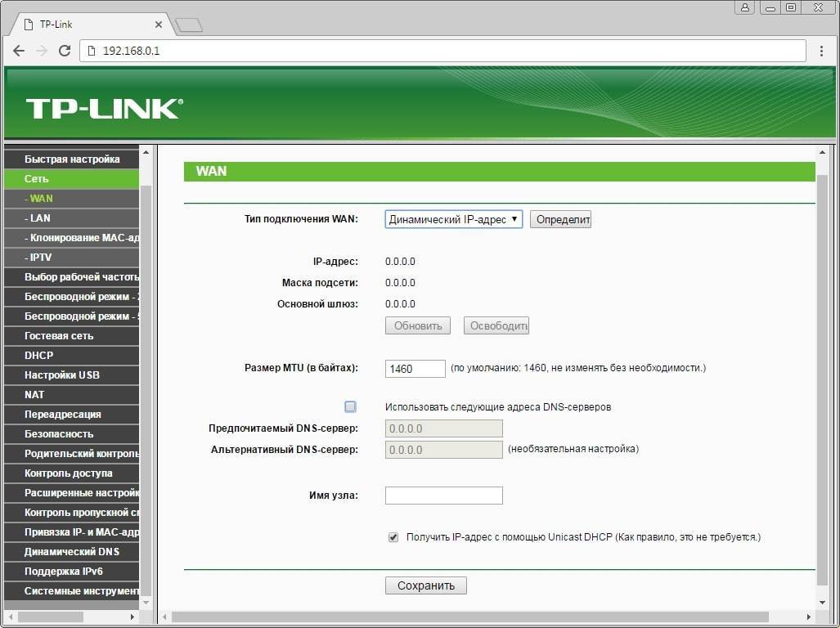Image resolution: width=840 pixels, height=628 pixels.
Task: Click the browser forward arrow
Action: point(42,51)
